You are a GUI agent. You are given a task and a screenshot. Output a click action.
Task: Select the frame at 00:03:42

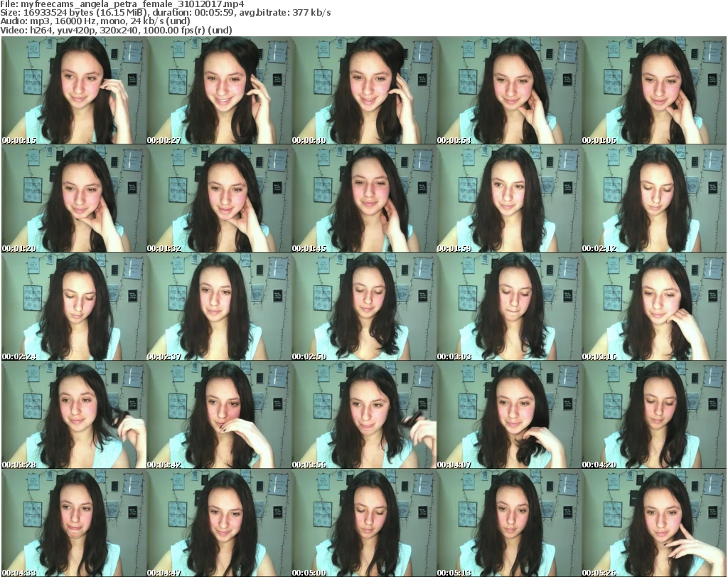pos(219,415)
